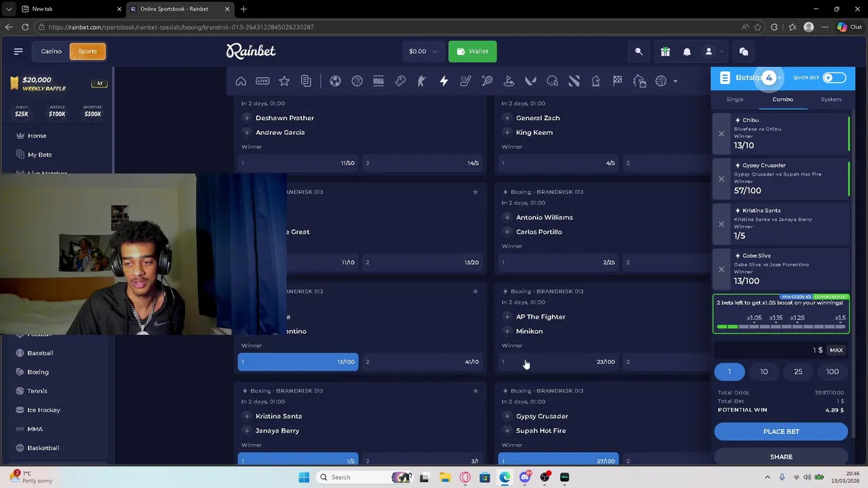Pick General Zach at 4/5
The height and width of the screenshot is (488, 868).
click(558, 163)
